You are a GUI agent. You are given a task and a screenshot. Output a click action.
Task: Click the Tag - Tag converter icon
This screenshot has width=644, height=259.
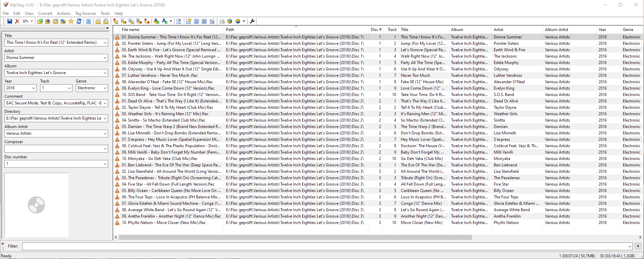coord(147,21)
